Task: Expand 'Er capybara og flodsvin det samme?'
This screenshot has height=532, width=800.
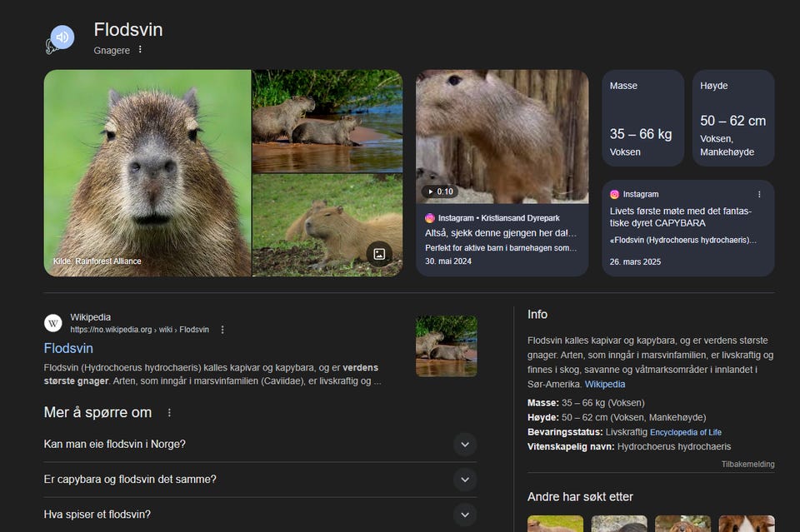Action: (465, 480)
